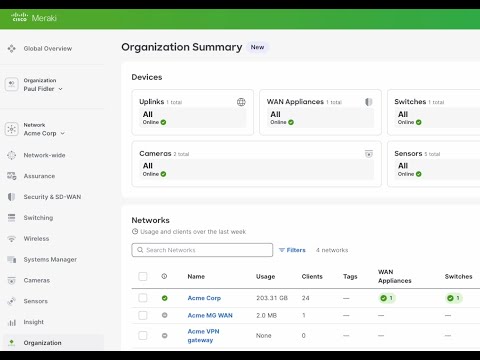Check the Acme VPN gateway row checkbox
The width and height of the screenshot is (480, 360).
coord(143,335)
